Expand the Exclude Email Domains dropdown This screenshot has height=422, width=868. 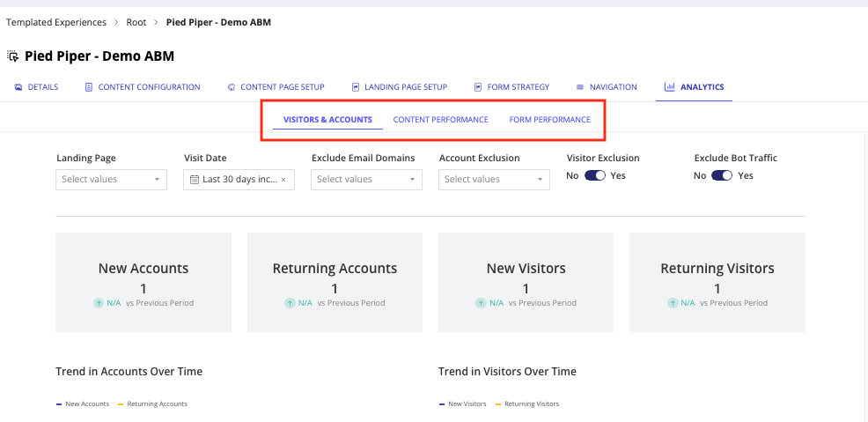(366, 180)
